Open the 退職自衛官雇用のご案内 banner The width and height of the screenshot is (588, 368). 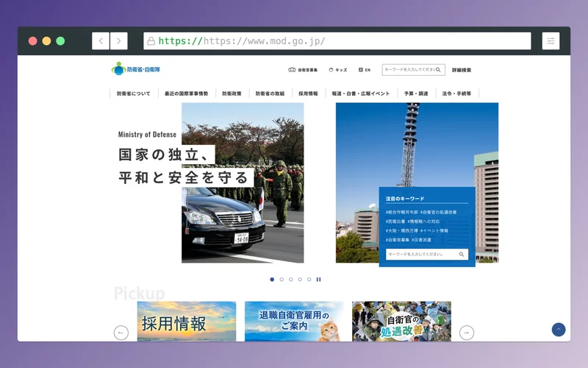click(x=294, y=322)
